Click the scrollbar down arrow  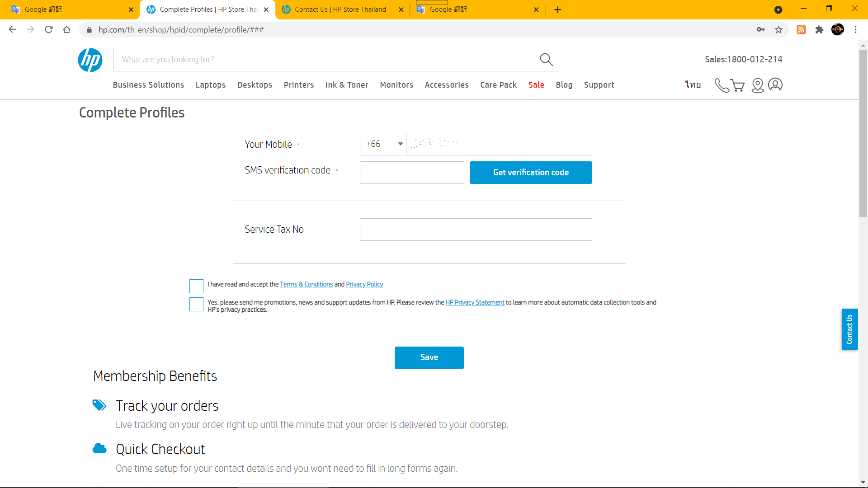[x=863, y=482]
